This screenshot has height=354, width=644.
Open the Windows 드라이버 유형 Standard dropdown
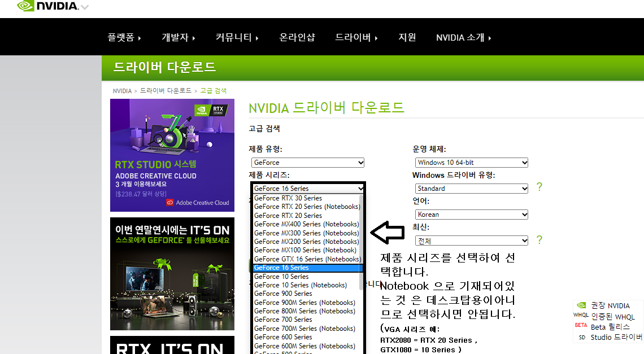[472, 189]
